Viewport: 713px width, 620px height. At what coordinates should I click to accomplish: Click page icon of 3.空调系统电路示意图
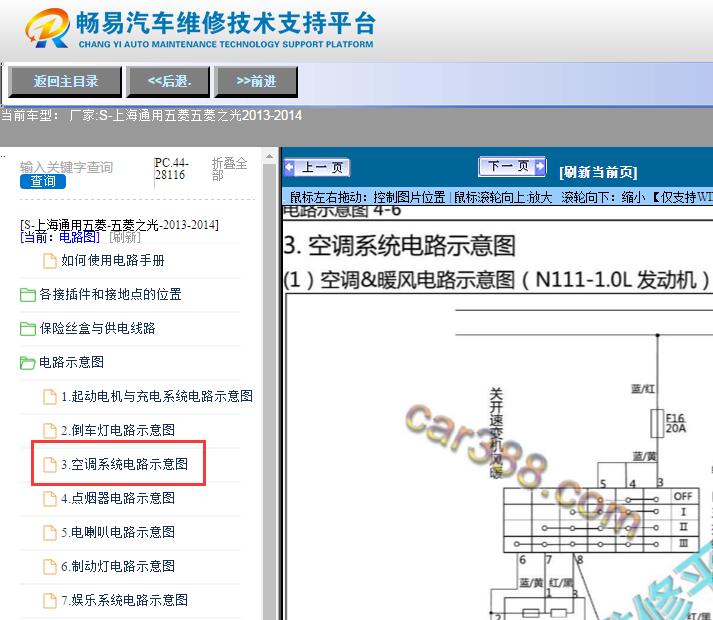coord(50,464)
